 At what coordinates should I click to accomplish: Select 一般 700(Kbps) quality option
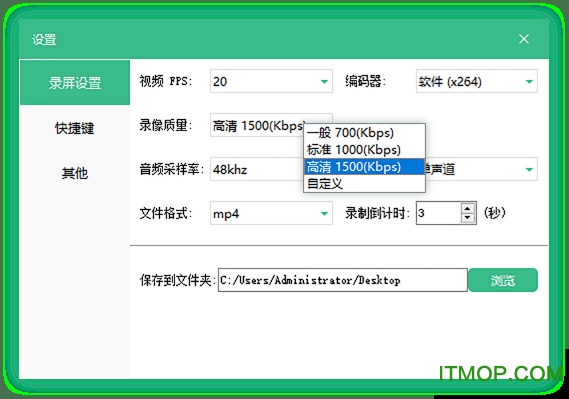coord(364,133)
